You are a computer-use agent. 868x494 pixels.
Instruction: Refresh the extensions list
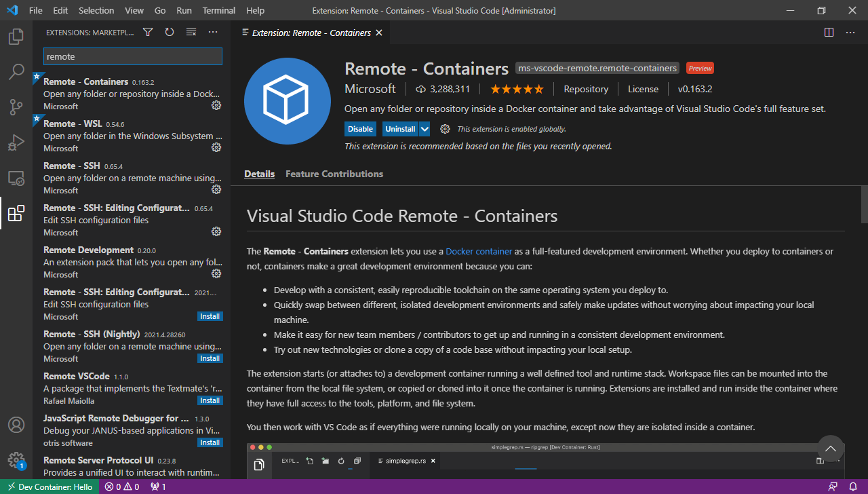[x=170, y=33]
